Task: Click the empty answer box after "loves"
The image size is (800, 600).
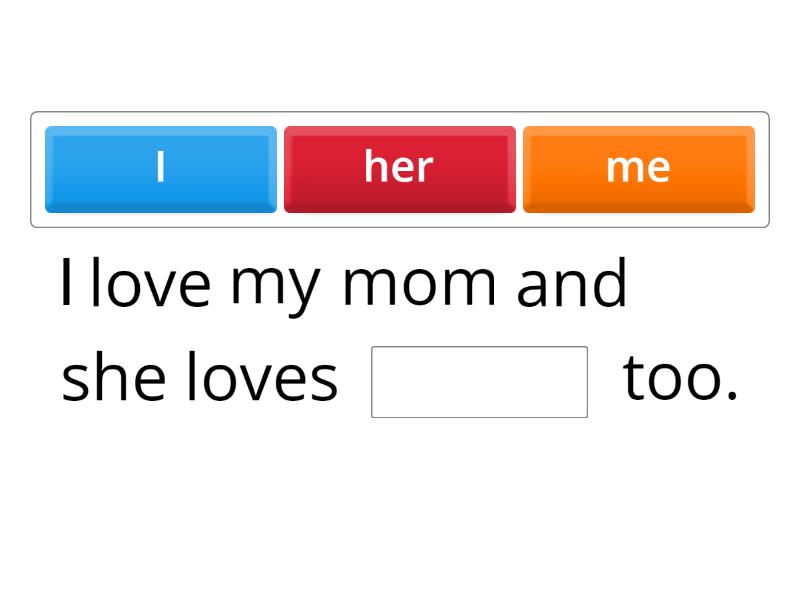Action: pos(479,381)
